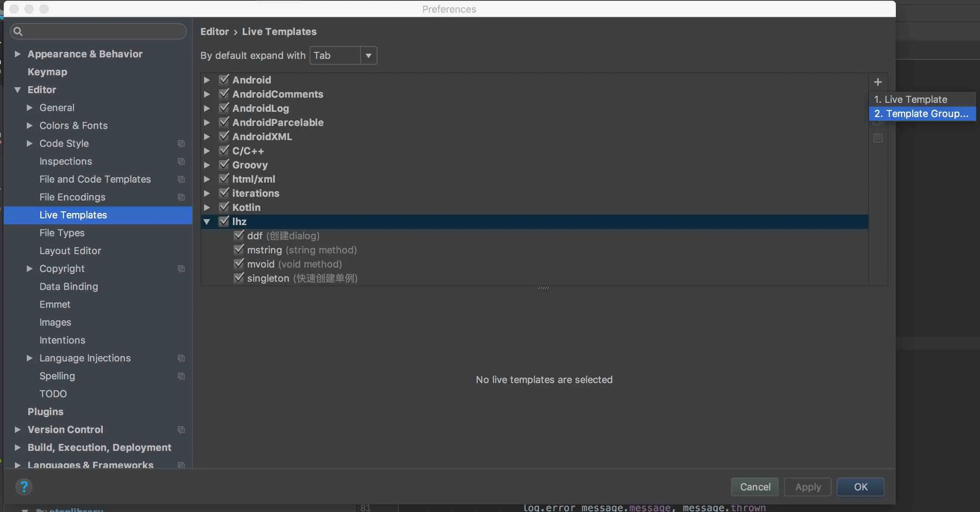Click project-level icon beside Code Style

click(181, 143)
